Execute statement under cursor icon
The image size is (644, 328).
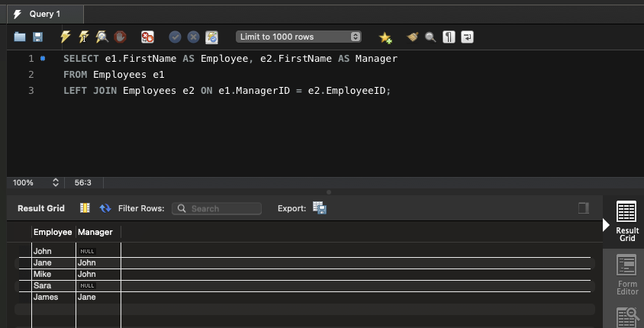click(83, 37)
